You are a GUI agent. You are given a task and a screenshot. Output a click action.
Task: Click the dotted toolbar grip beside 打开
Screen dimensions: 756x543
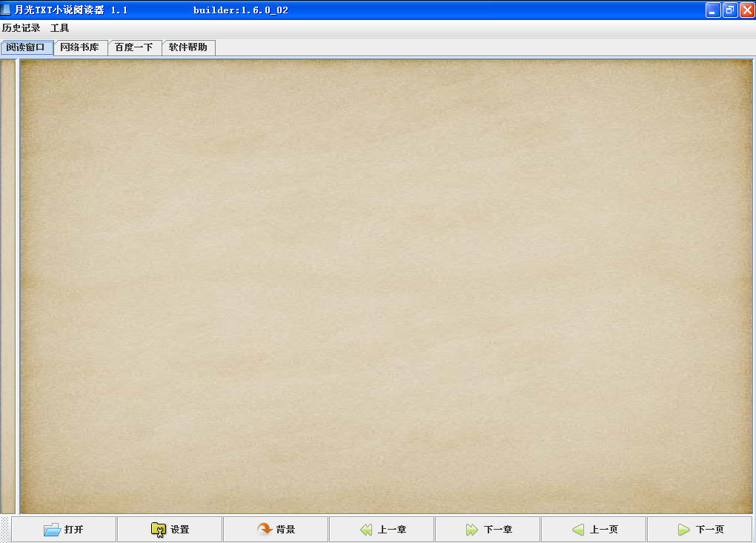coord(5,530)
